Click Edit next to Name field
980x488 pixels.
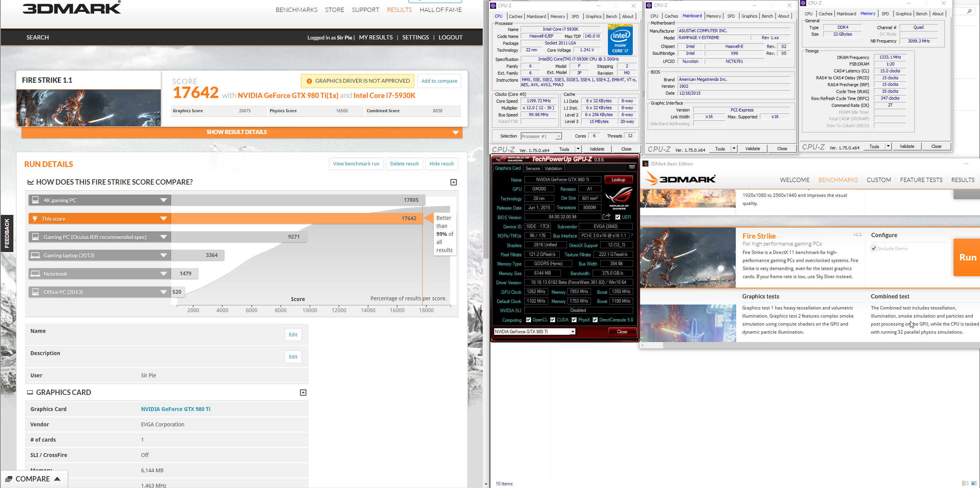tap(293, 334)
